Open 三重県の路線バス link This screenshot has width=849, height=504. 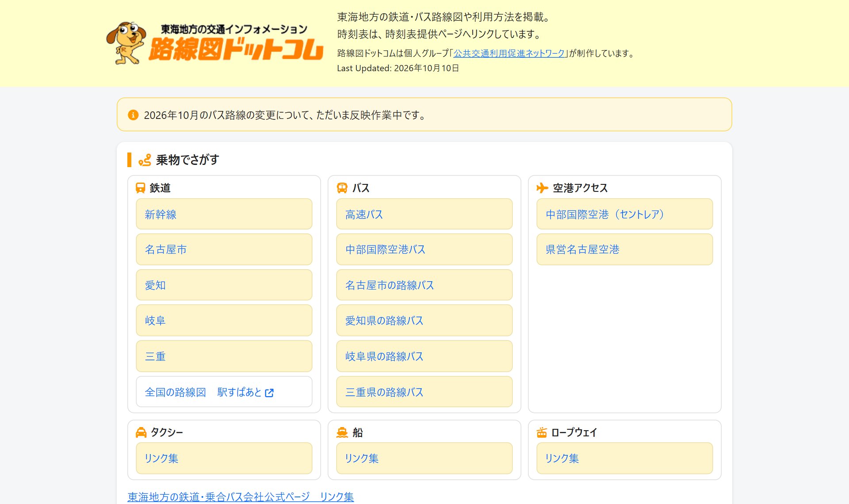(424, 392)
